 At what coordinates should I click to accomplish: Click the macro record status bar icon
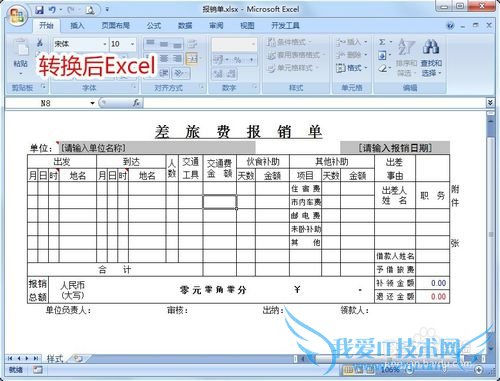(38, 370)
